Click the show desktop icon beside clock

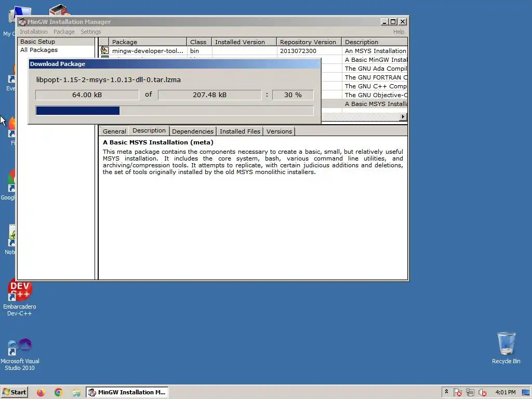pyautogui.click(x=526, y=392)
